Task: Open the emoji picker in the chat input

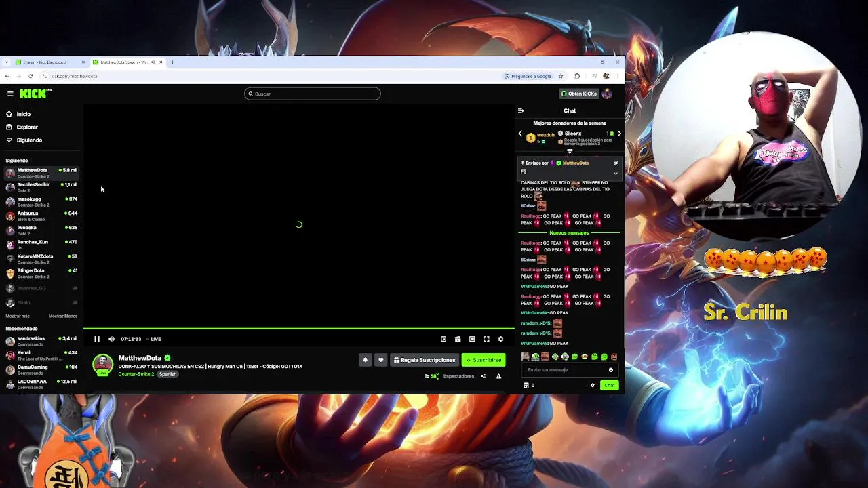Action: click(x=610, y=370)
